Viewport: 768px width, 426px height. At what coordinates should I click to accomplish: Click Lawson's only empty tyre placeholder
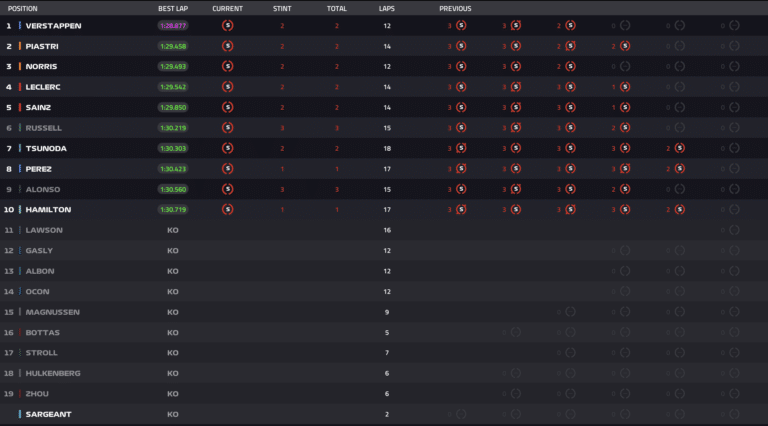(x=734, y=230)
